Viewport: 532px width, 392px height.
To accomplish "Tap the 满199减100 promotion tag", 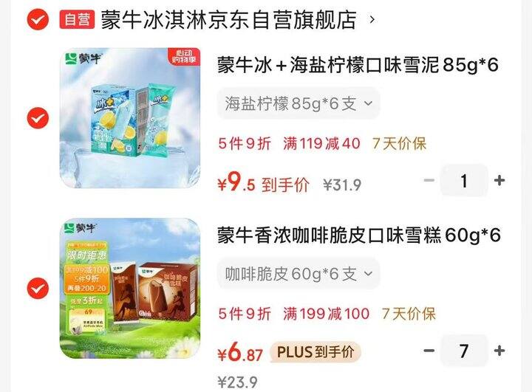I will click(327, 314).
